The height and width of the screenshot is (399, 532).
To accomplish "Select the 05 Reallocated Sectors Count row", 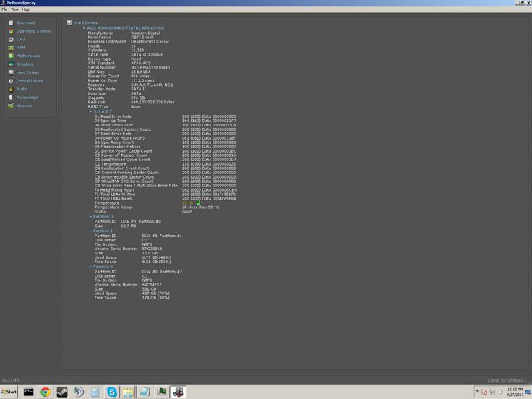I will click(166, 129).
